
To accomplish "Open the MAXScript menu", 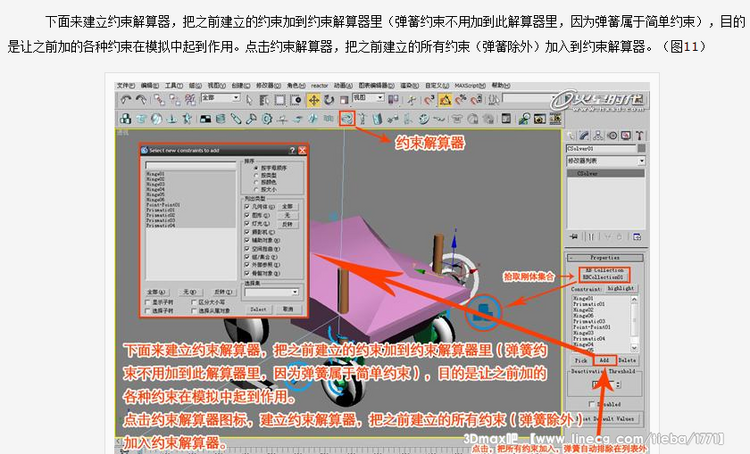I will point(470,85).
